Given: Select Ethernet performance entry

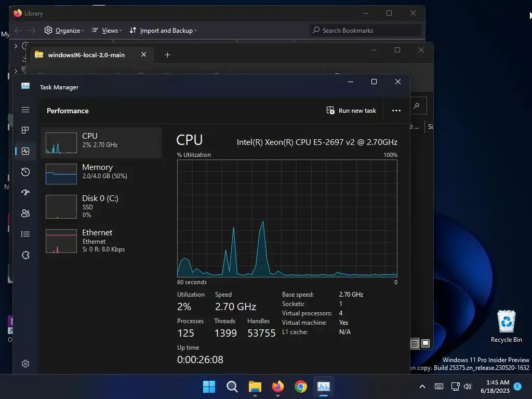Looking at the screenshot, I should pyautogui.click(x=101, y=241).
